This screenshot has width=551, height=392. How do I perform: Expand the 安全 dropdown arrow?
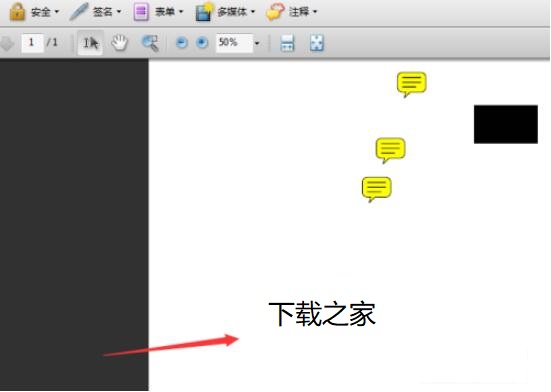pos(57,12)
